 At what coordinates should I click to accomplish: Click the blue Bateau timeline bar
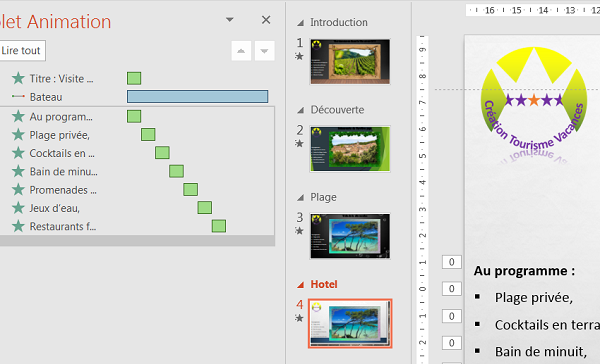pyautogui.click(x=197, y=96)
